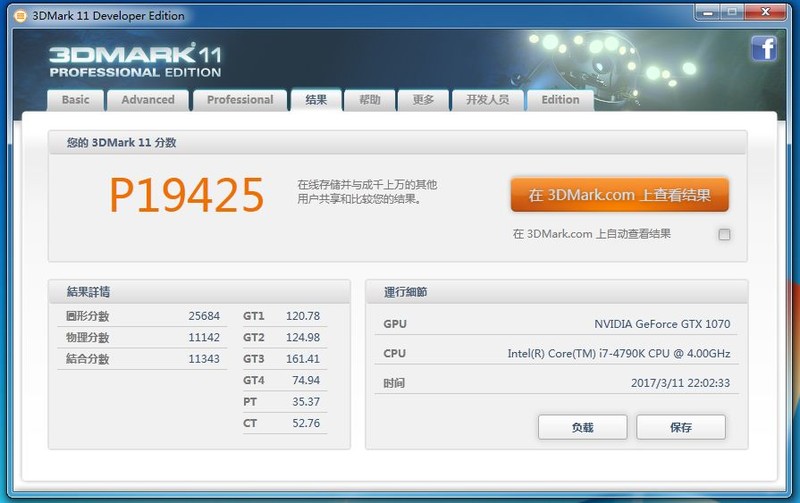This screenshot has height=503, width=800.
Task: Click GT1 result 120.78
Action: point(303,316)
